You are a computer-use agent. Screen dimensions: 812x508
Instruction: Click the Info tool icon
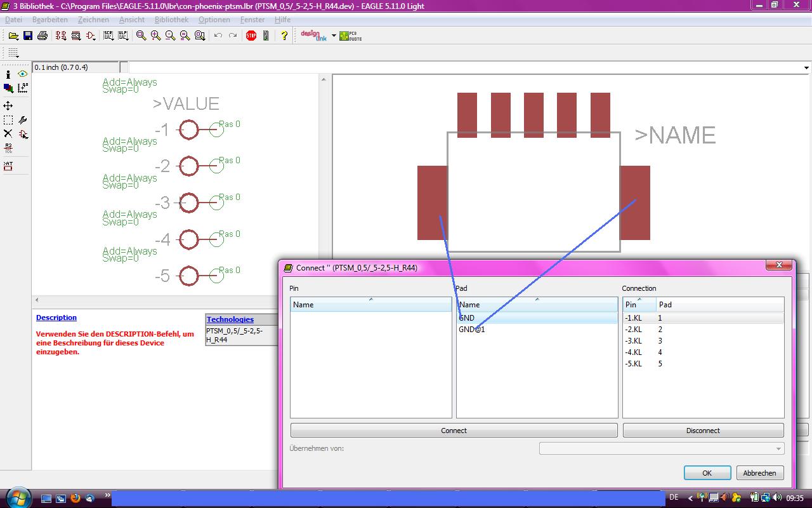pos(8,74)
